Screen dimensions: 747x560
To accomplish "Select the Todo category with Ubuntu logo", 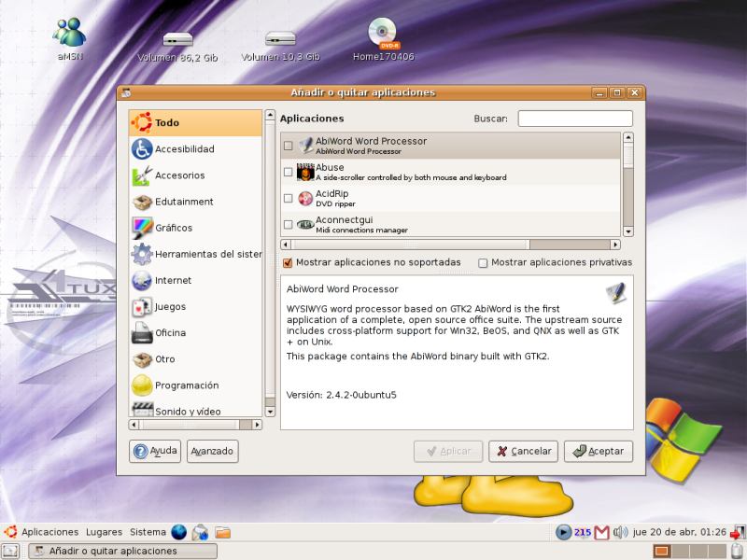I will pyautogui.click(x=195, y=123).
